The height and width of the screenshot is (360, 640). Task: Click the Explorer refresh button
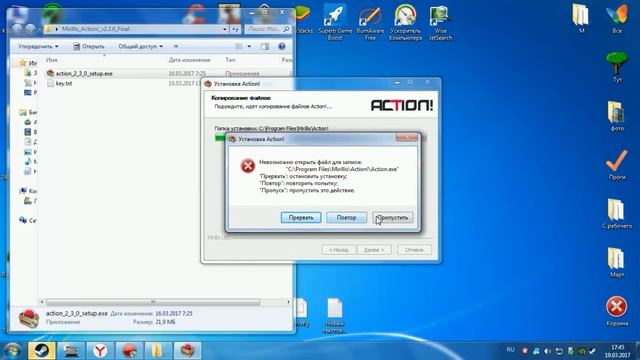click(236, 29)
